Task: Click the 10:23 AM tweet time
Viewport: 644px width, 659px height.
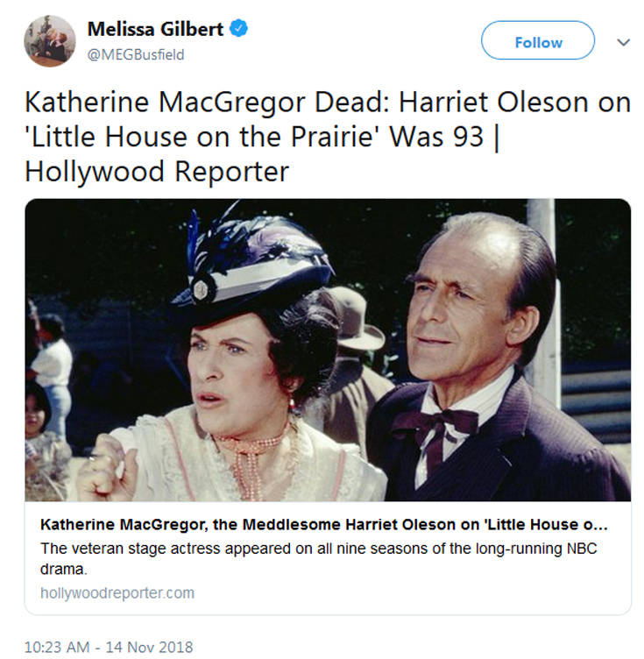Action: pyautogui.click(x=56, y=648)
